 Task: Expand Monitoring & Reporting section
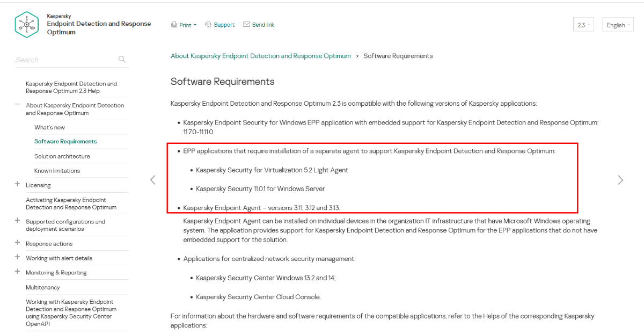18,272
